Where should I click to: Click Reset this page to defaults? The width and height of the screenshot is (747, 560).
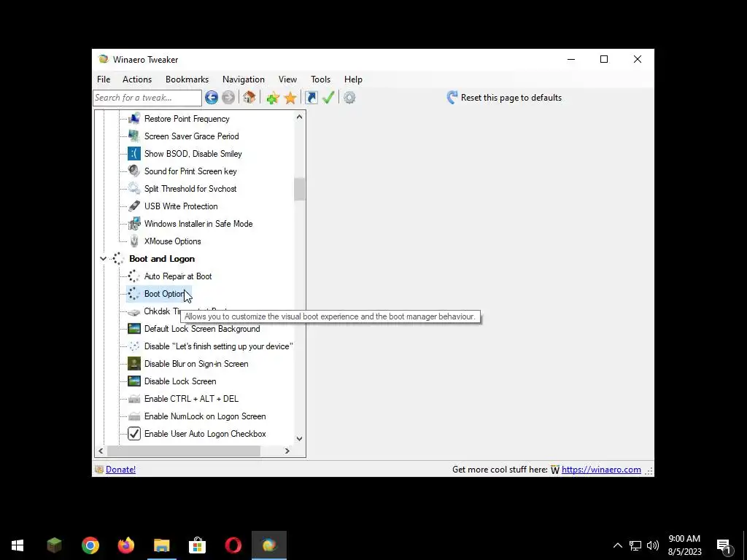click(x=511, y=98)
